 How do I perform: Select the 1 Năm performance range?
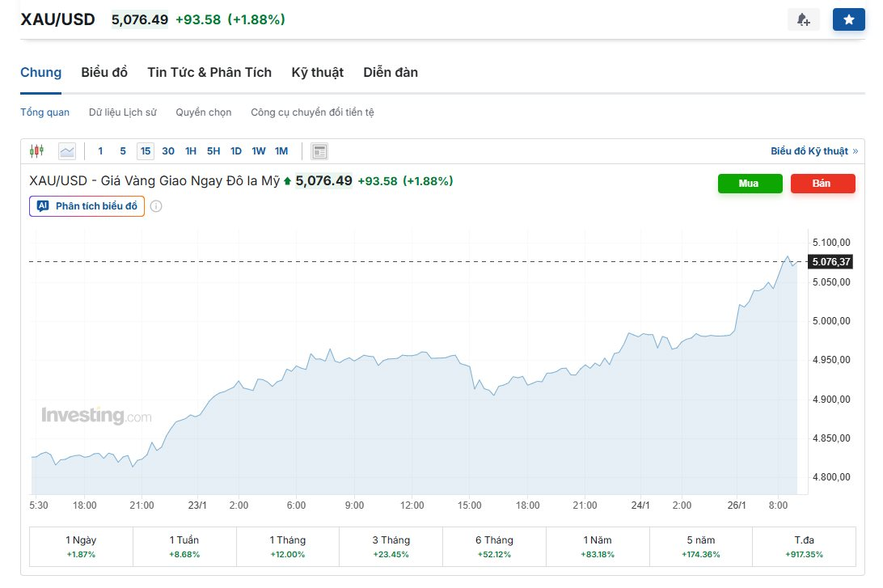pos(598,547)
